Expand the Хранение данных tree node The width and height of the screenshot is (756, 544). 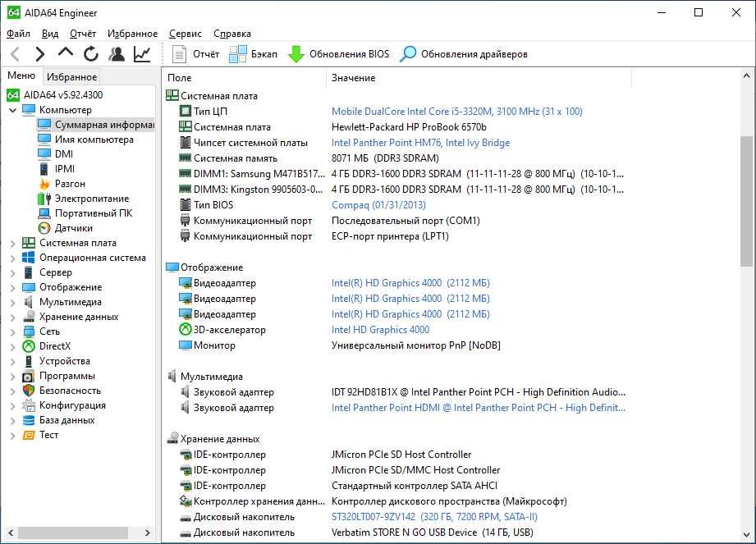pos(13,317)
